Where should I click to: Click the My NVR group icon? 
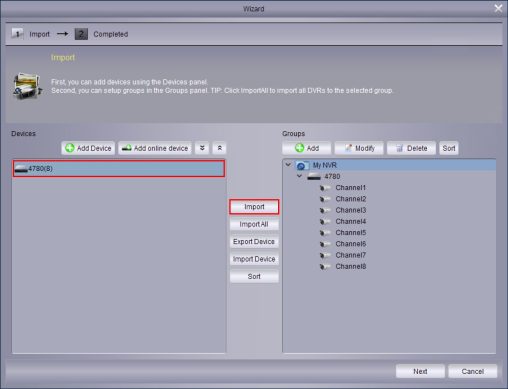coord(302,166)
